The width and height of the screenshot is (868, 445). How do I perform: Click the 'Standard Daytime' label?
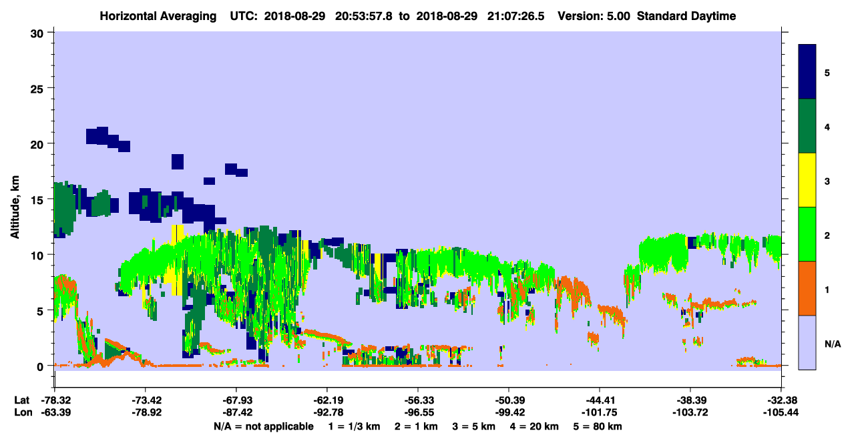coord(686,16)
